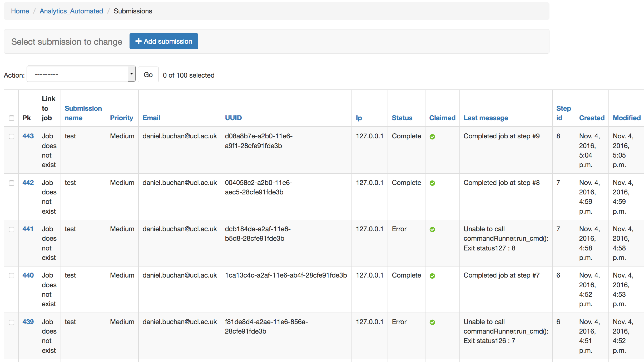Open submission with Pk 441

tap(28, 229)
